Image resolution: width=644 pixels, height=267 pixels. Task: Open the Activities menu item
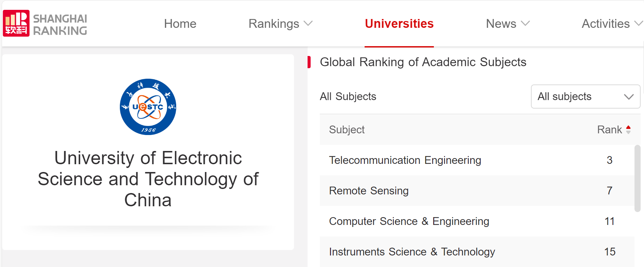coord(606,24)
